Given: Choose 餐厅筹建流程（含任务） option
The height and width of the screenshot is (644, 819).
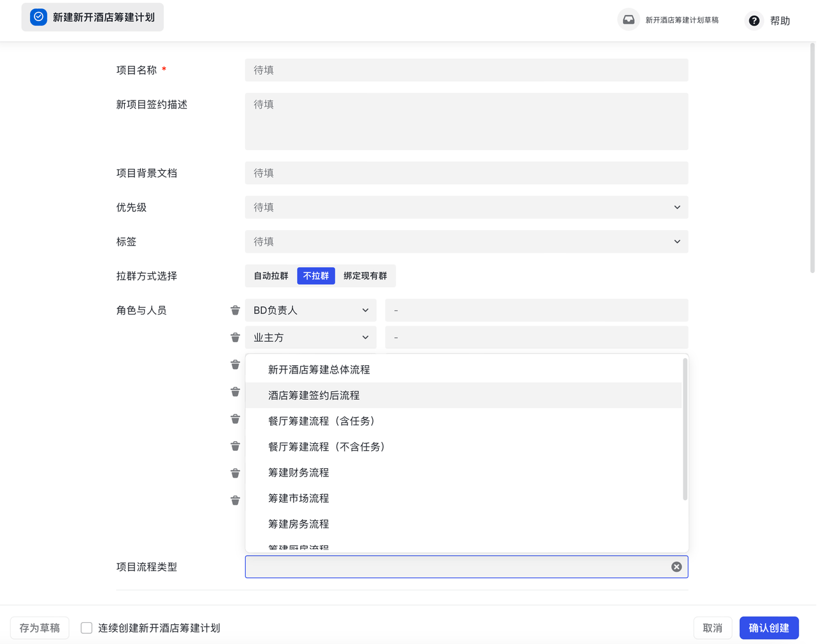Looking at the screenshot, I should [464, 421].
